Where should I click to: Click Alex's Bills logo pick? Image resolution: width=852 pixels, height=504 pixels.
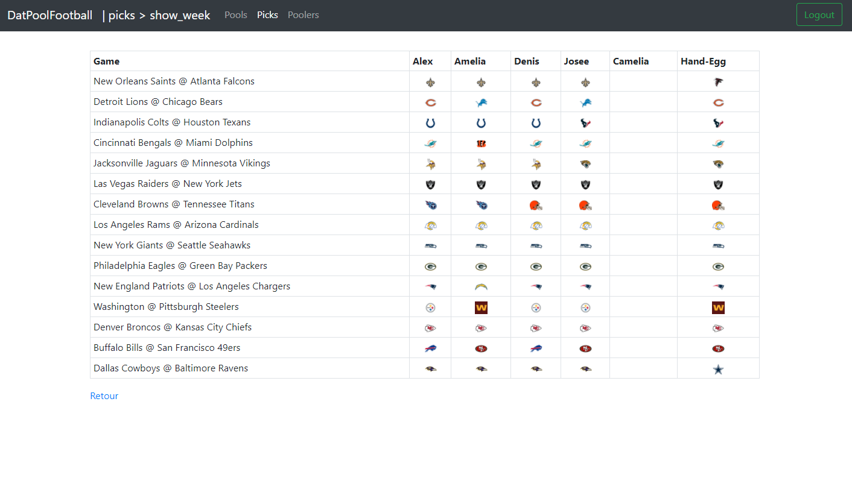(x=430, y=348)
